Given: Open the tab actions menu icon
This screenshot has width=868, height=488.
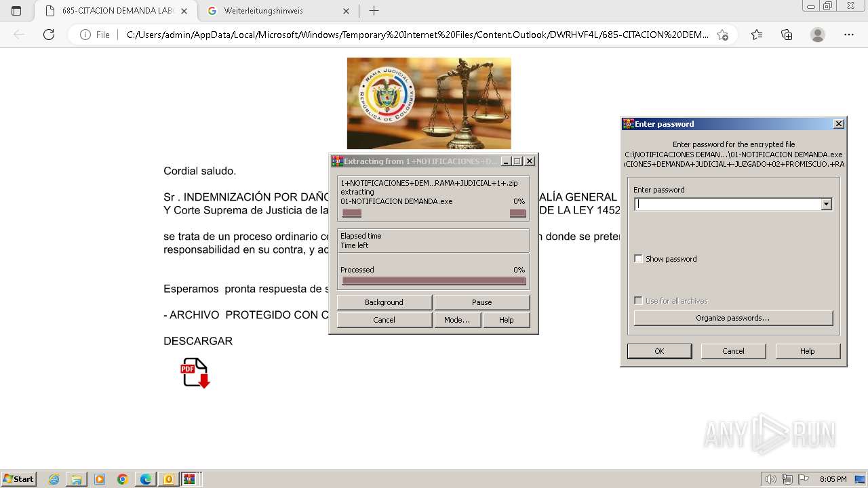Looking at the screenshot, I should (16, 11).
